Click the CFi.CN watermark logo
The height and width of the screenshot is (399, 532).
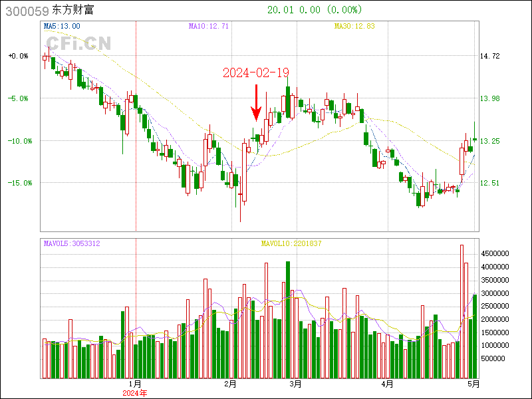tap(79, 43)
